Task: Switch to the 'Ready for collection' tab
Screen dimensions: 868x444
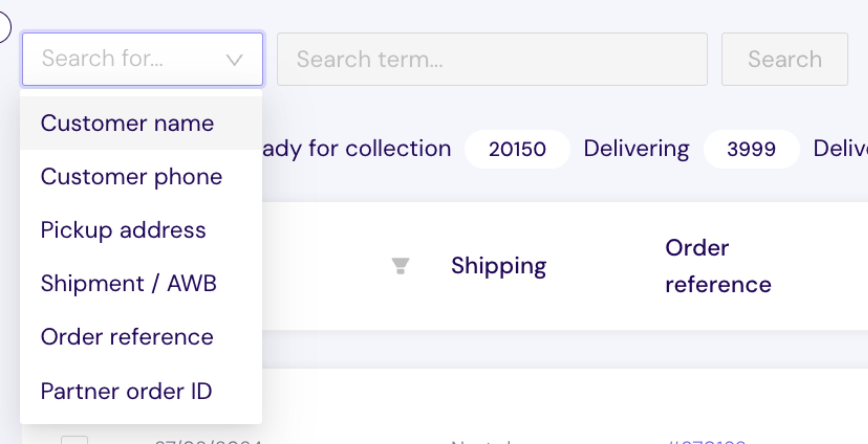Action: pyautogui.click(x=357, y=149)
